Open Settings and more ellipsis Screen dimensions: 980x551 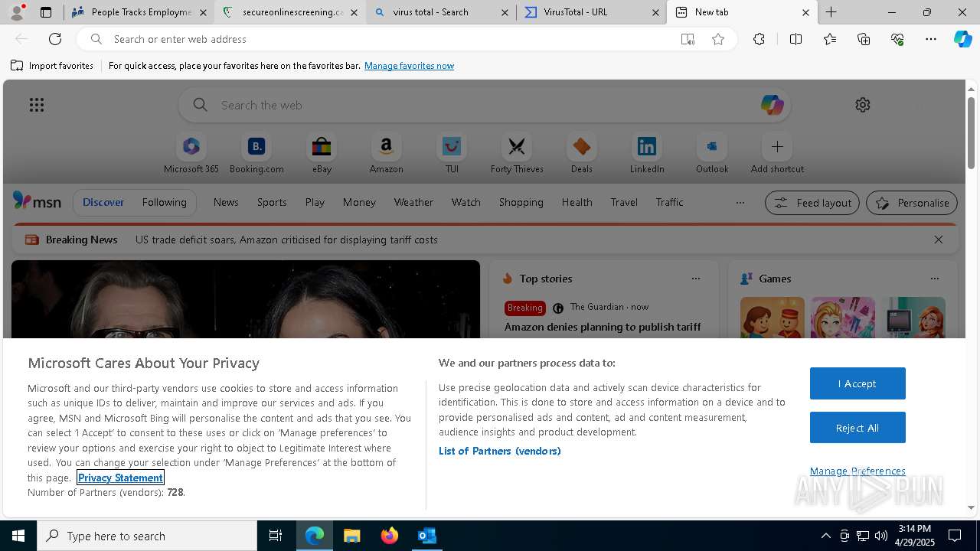[931, 39]
